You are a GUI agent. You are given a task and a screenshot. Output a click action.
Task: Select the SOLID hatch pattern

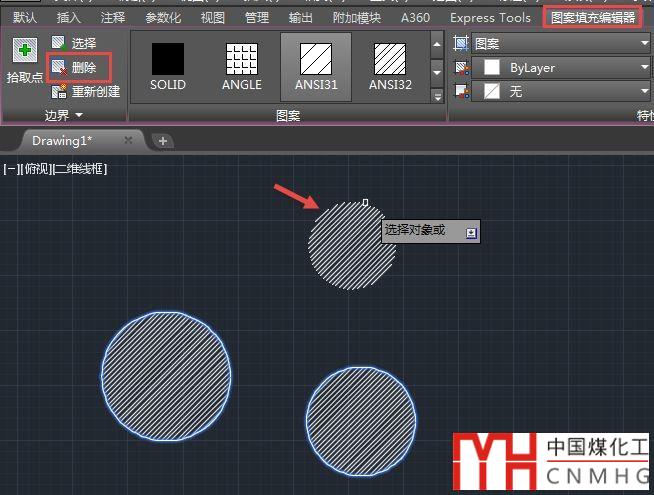click(x=168, y=67)
